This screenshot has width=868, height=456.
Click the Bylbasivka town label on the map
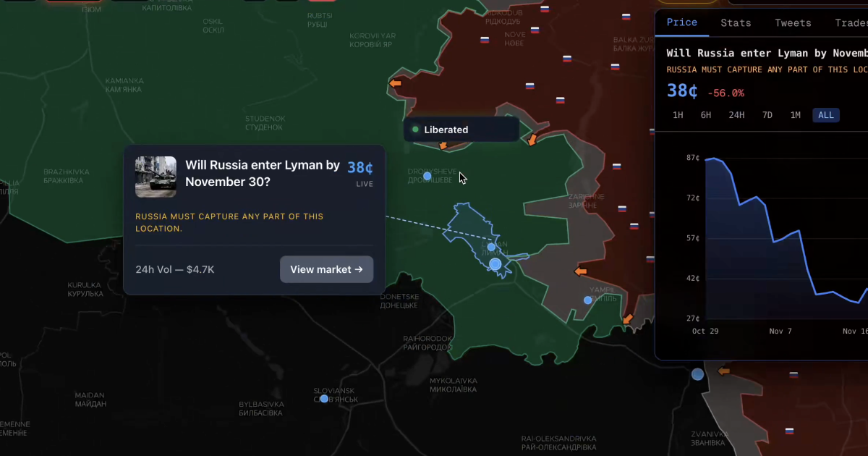click(x=260, y=409)
